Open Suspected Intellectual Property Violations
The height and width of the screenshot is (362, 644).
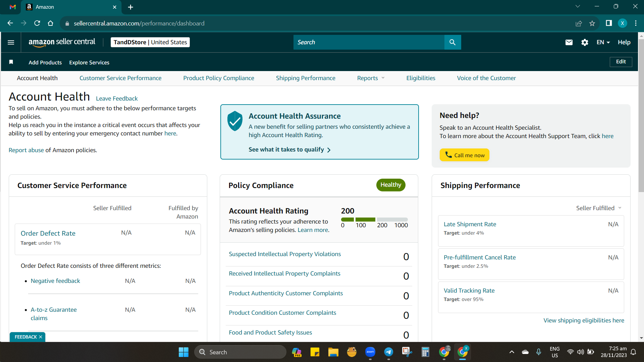pyautogui.click(x=285, y=254)
